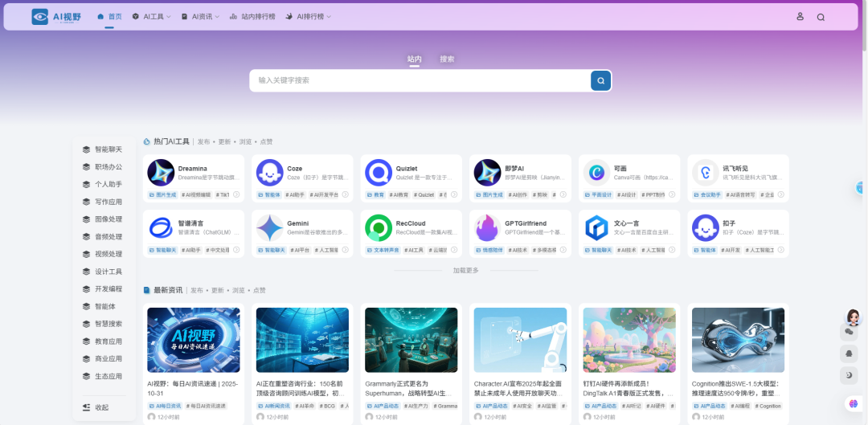Image resolution: width=868 pixels, height=425 pixels.
Task: Select 开发编程 in the sidebar
Action: (x=102, y=289)
